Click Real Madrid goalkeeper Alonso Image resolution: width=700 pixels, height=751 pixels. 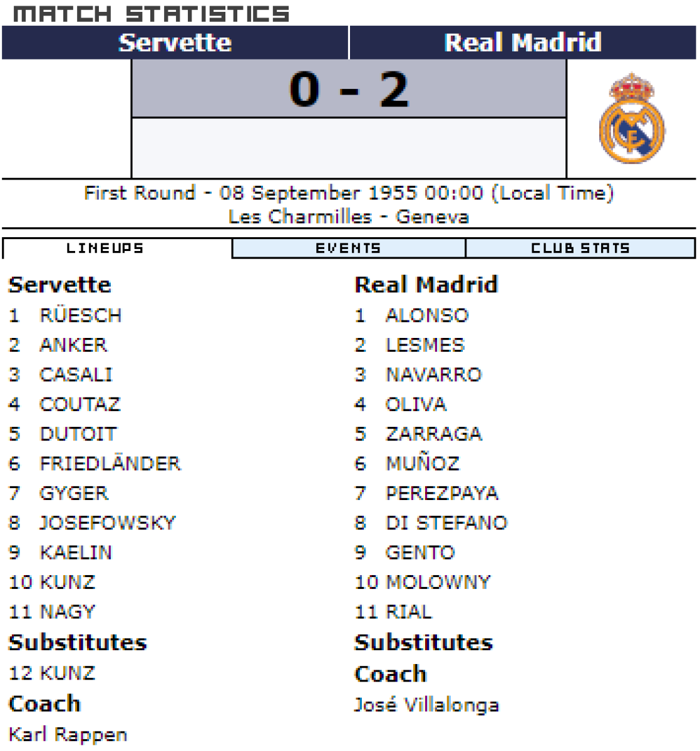426,315
